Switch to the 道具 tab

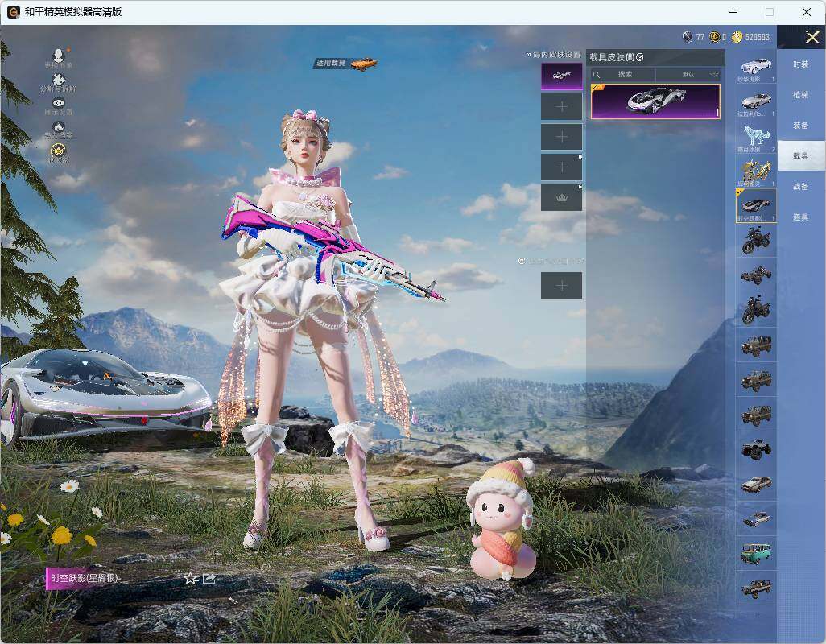pos(801,217)
